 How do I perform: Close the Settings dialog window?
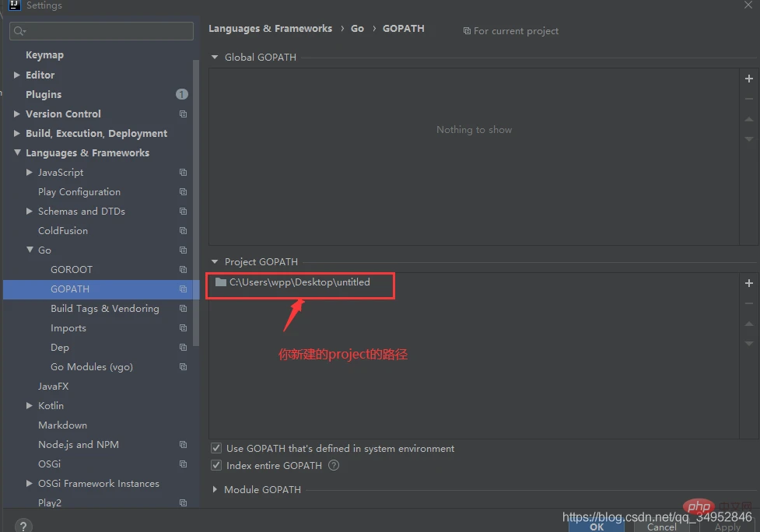point(748,5)
